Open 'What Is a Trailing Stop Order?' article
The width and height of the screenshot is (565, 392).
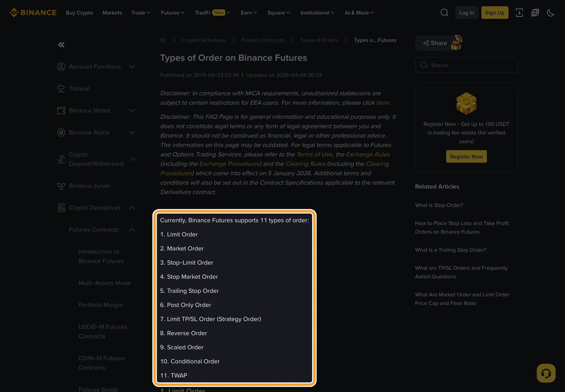tap(451, 250)
